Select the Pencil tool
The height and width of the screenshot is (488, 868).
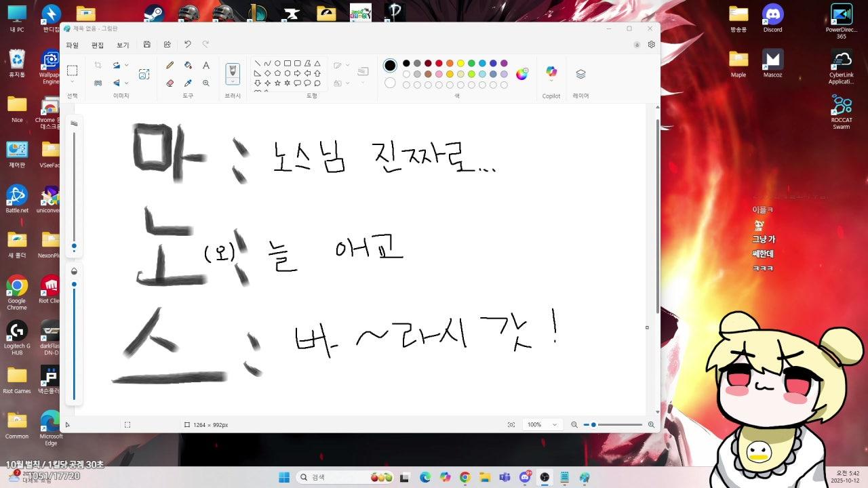170,65
